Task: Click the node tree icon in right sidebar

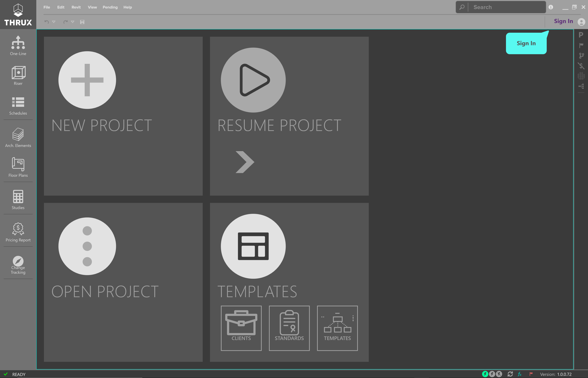Action: pos(581,86)
